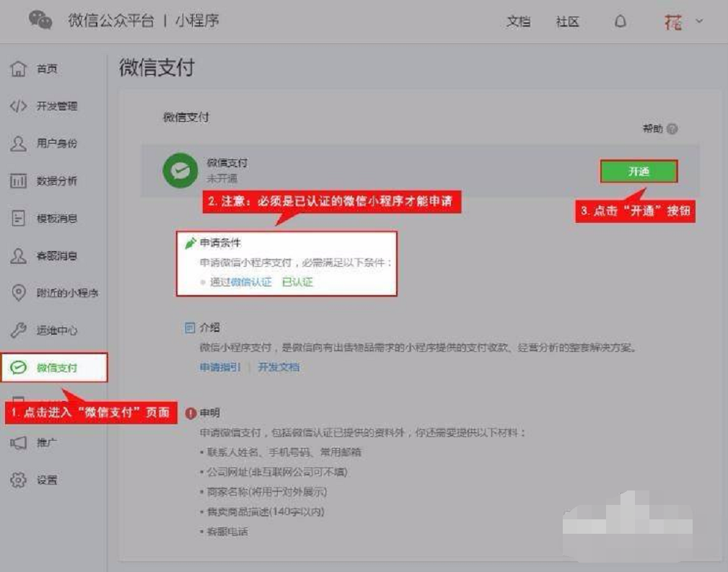Open the notification bell icon
The width and height of the screenshot is (728, 572).
(x=620, y=22)
